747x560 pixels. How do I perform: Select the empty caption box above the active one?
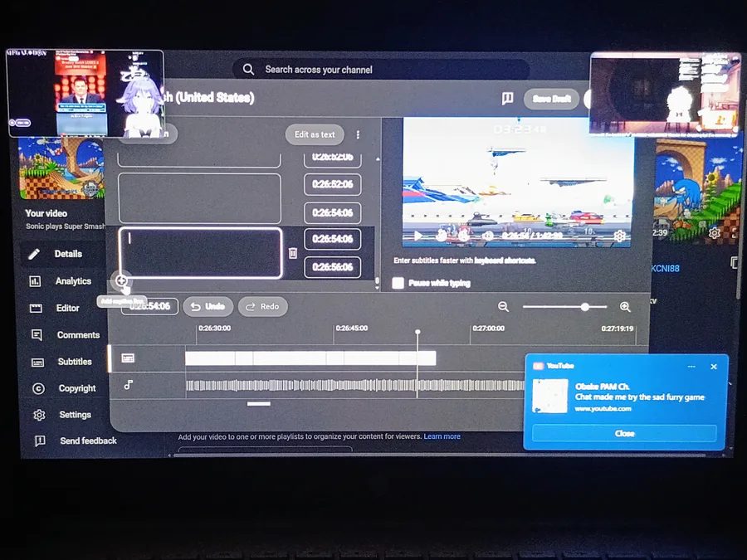[x=199, y=198]
